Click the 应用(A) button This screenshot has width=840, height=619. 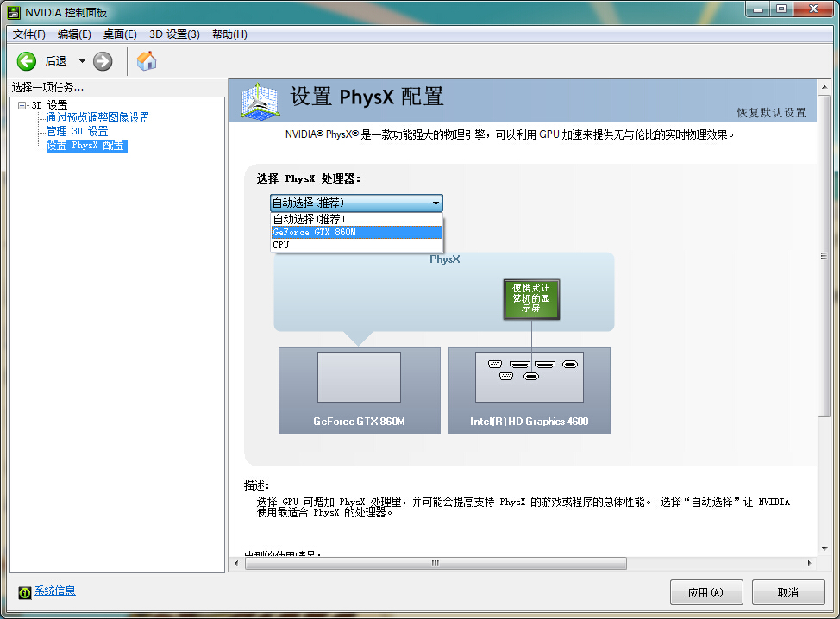coord(706,592)
